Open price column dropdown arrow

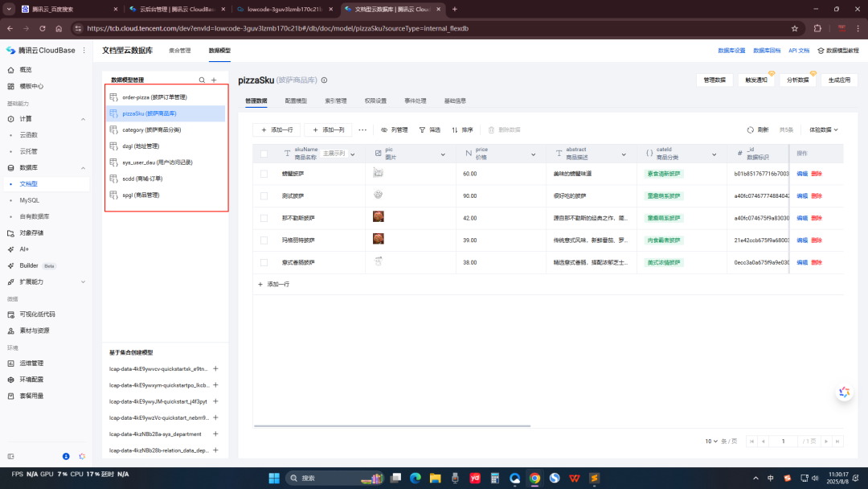(533, 154)
